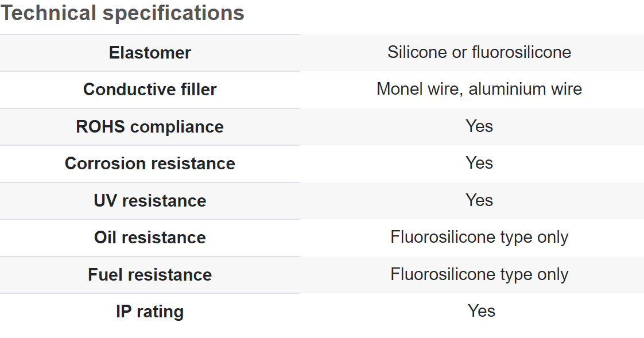Click the Yes value for ROHS compliance

[479, 126]
